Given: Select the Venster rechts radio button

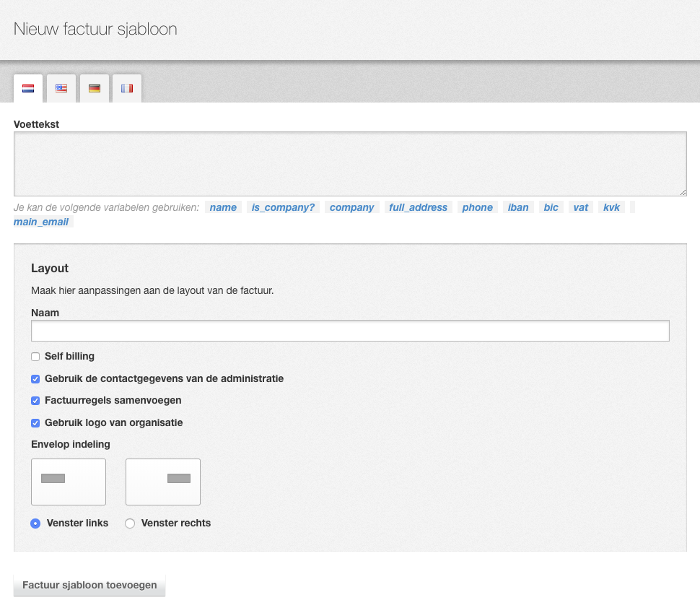Looking at the screenshot, I should click(x=130, y=524).
